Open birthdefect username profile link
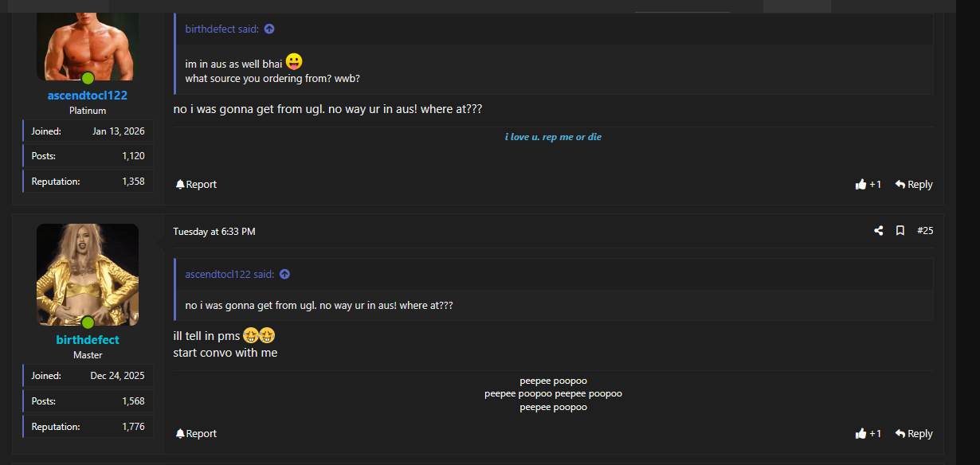Viewport: 980px width, 465px height. (x=88, y=340)
